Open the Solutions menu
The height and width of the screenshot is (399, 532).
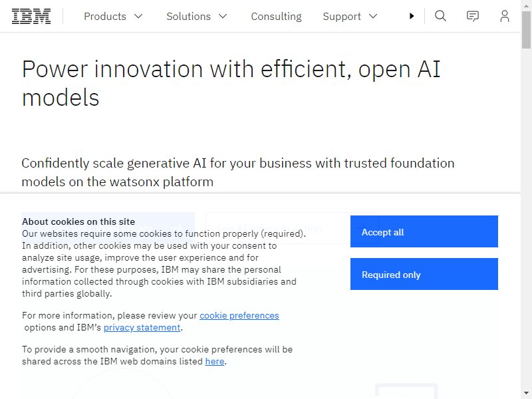tap(197, 16)
